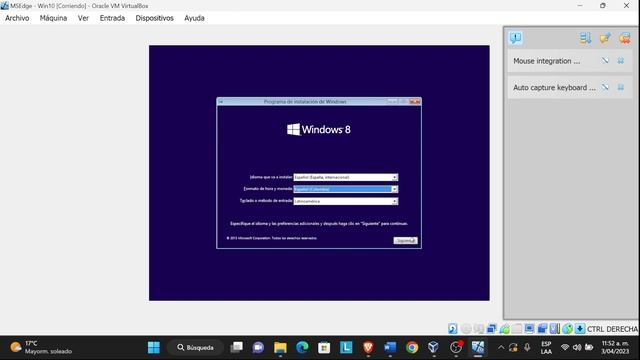This screenshot has height=360, width=640.
Task: Click the microphone tray icon
Action: 527,347
